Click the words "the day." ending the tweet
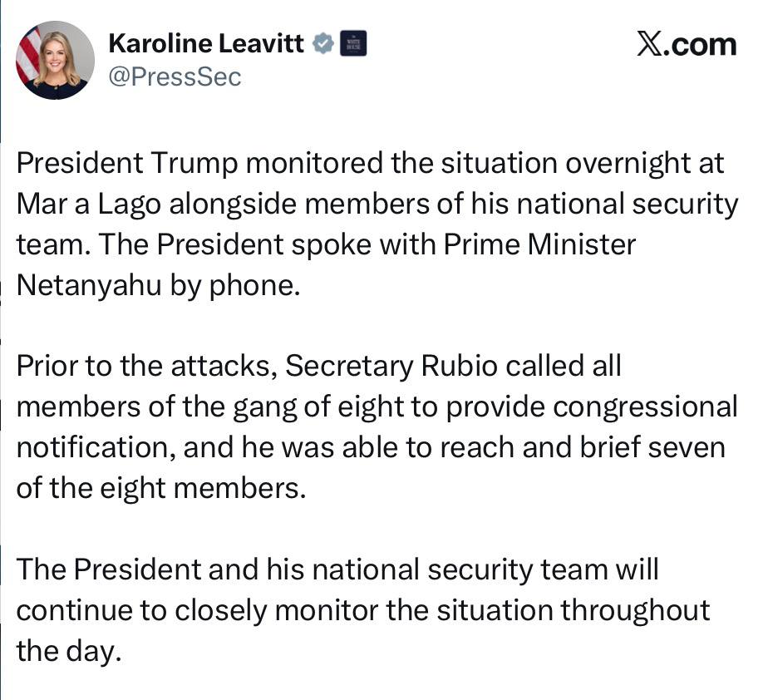This screenshot has width=768, height=700. coord(69,650)
